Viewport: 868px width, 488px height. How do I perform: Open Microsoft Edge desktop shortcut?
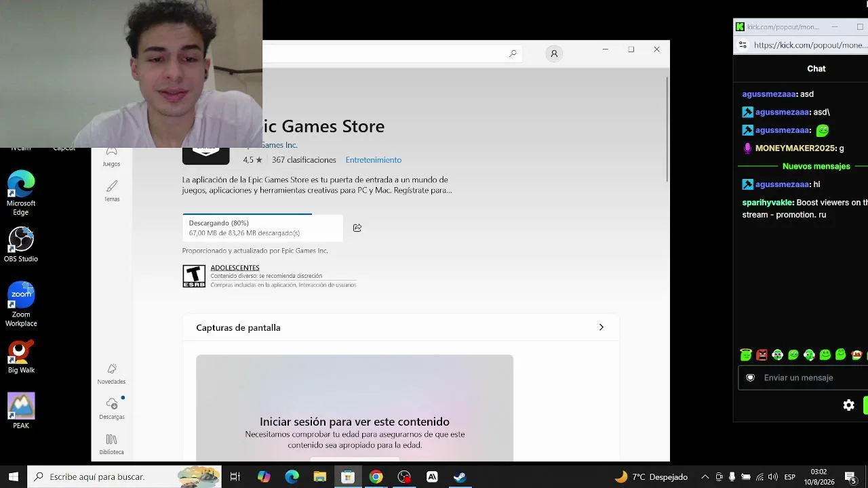point(21,193)
